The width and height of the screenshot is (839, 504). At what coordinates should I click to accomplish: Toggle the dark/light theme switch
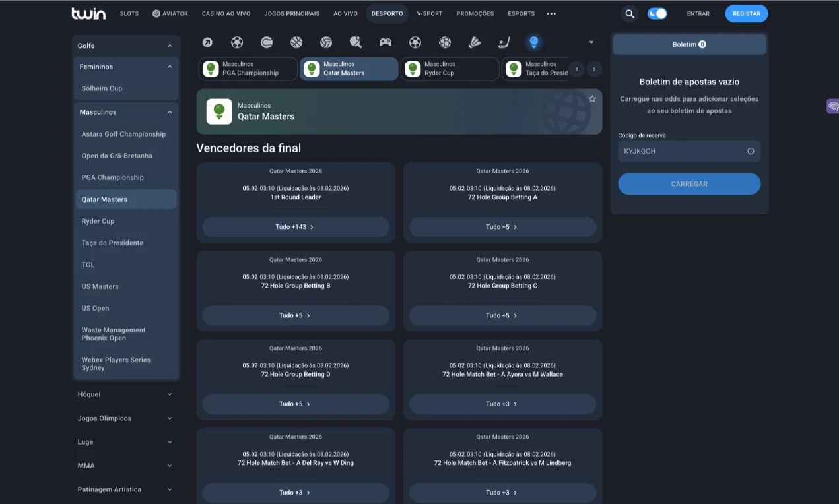click(x=657, y=13)
